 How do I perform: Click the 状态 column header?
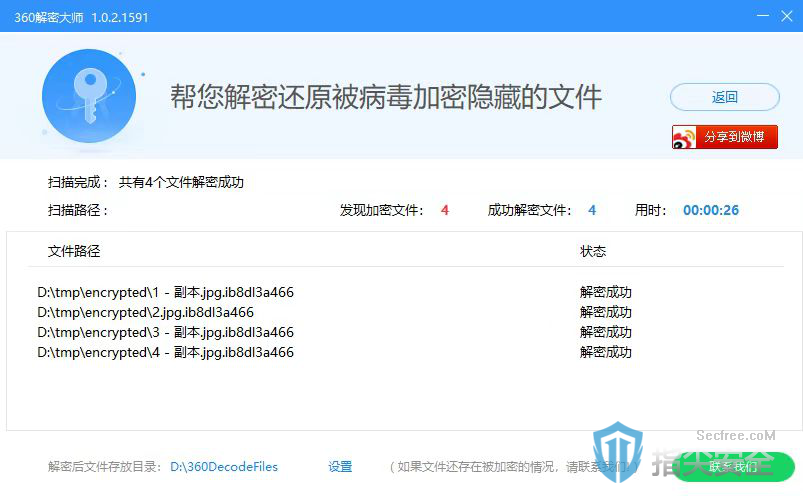pos(593,251)
